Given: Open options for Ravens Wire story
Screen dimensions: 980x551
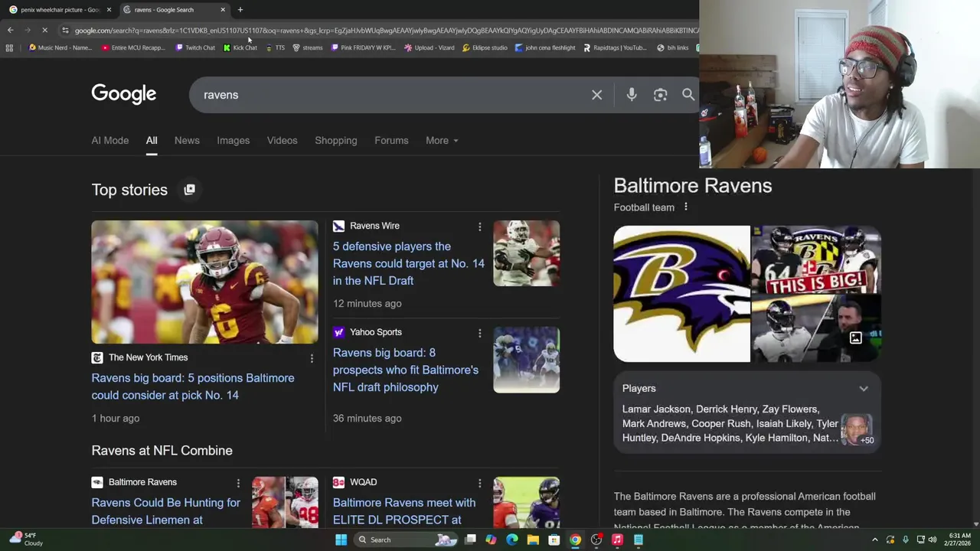Looking at the screenshot, I should (480, 227).
